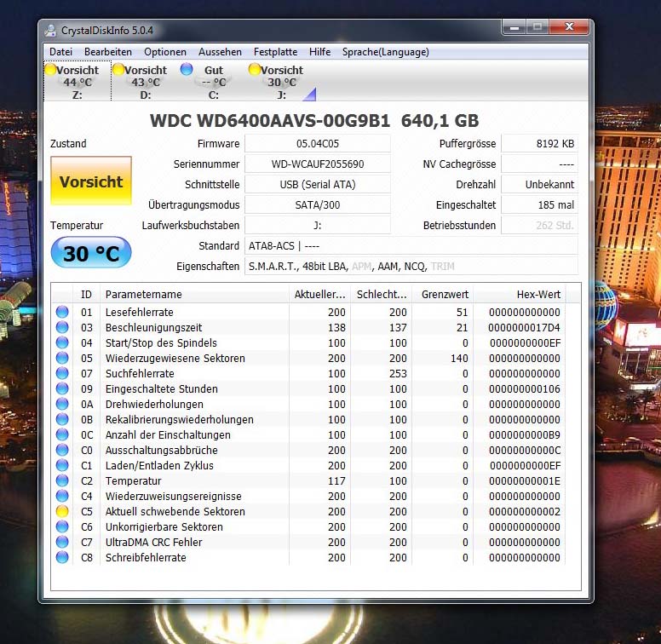Image resolution: width=661 pixels, height=644 pixels.
Task: Click status icon for Beschleunigungszeit row
Action: click(62, 327)
